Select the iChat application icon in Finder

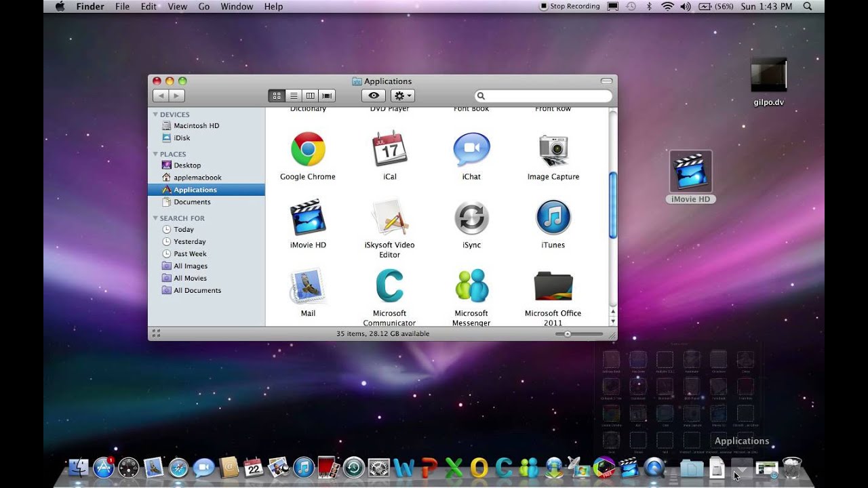point(471,149)
